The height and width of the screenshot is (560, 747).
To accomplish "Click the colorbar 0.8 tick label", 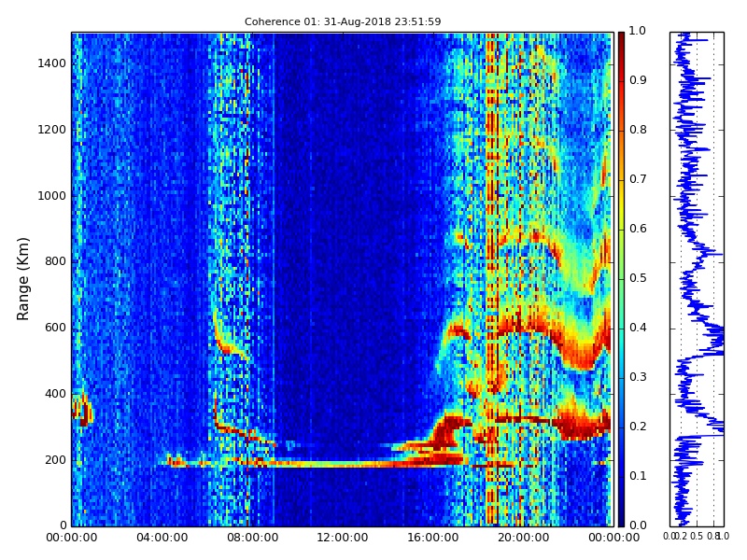I will [x=638, y=130].
